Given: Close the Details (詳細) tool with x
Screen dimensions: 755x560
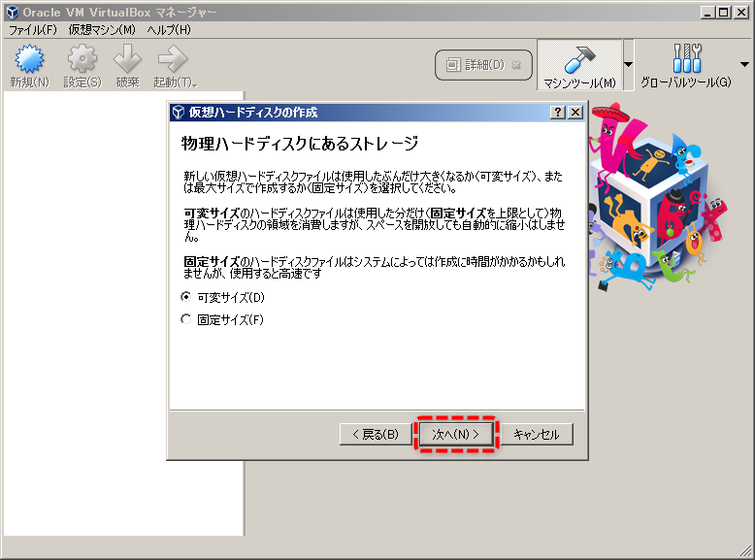Looking at the screenshot, I should tap(516, 64).
